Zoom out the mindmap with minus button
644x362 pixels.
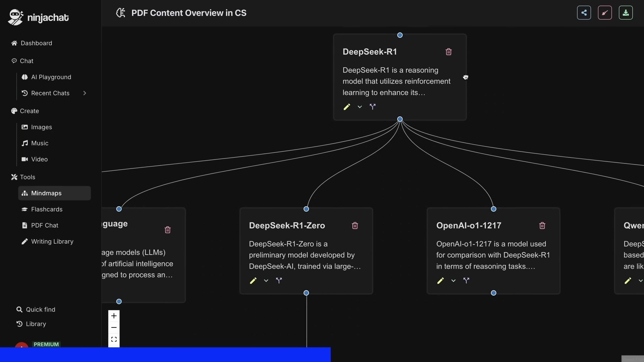tap(114, 327)
